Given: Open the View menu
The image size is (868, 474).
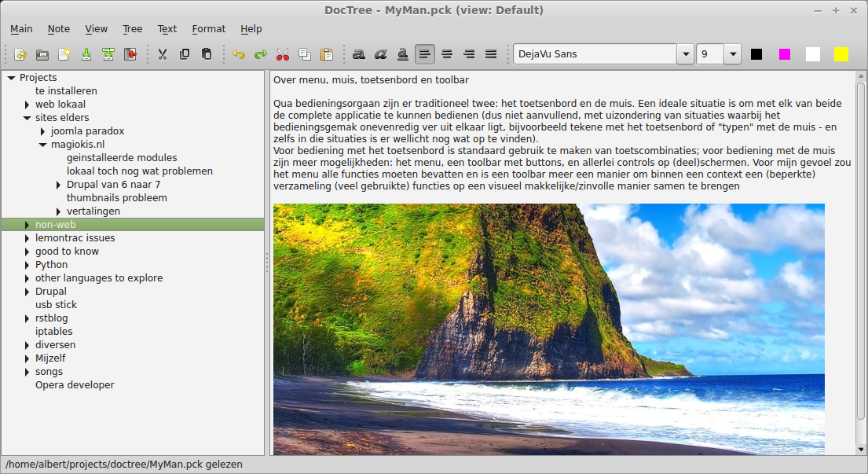Looking at the screenshot, I should tap(97, 29).
